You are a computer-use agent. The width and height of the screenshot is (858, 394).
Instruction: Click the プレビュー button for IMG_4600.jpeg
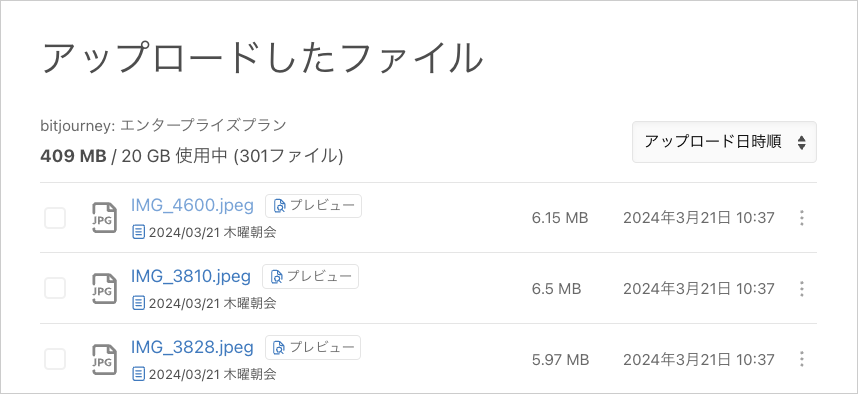pos(314,206)
